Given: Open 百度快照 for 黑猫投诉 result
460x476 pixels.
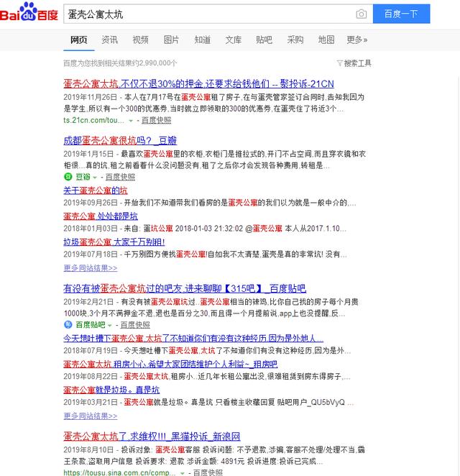Looking at the screenshot, I should 208,472.
